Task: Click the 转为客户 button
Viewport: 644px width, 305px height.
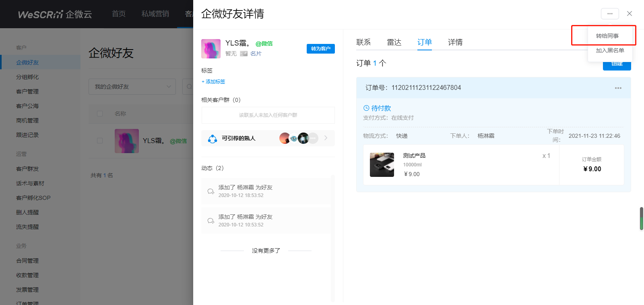Action: 321,49
